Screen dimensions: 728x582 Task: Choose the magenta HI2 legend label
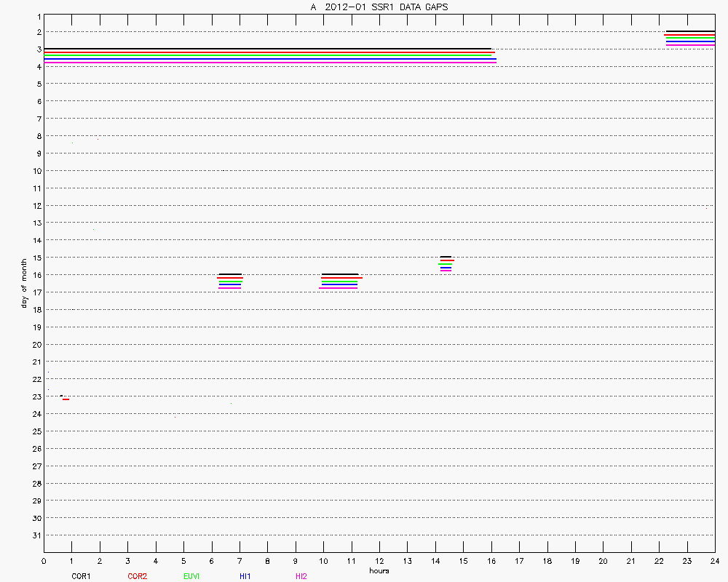[301, 576]
